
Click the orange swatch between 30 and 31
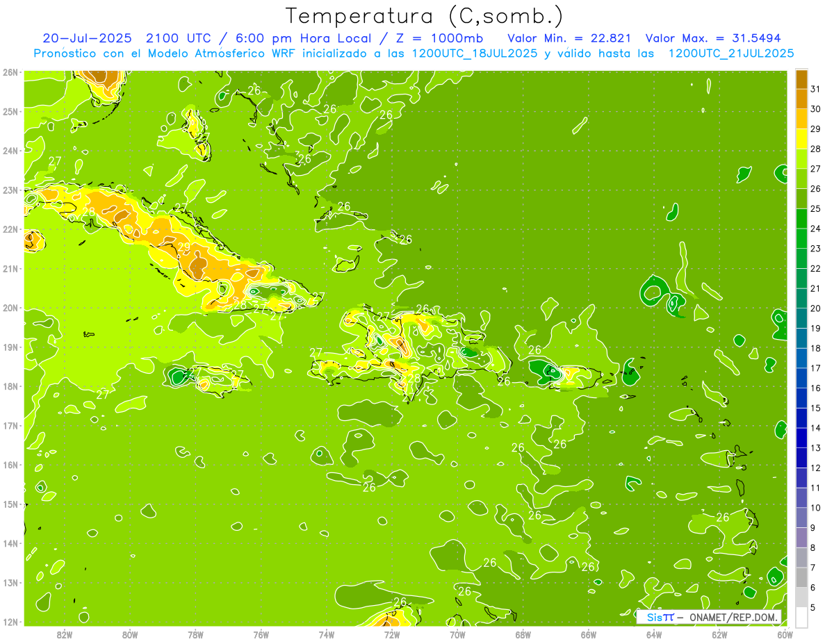pyautogui.click(x=801, y=99)
